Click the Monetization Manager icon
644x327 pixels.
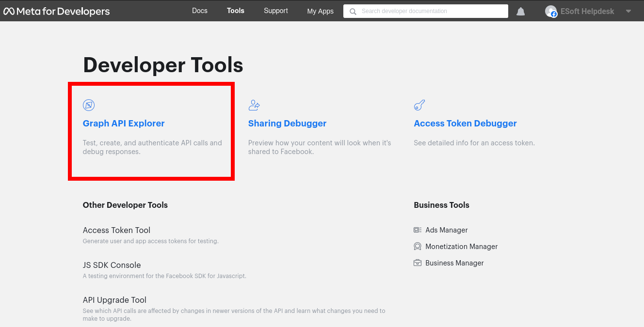click(418, 247)
